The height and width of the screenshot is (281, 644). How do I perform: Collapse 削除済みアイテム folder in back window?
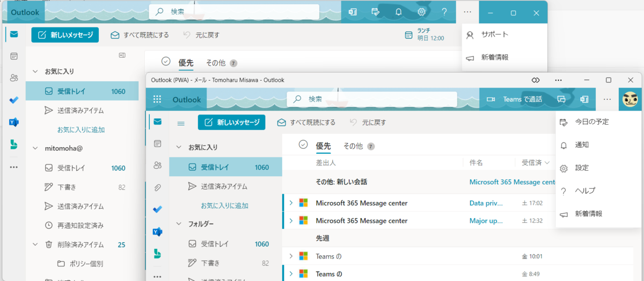[35, 244]
